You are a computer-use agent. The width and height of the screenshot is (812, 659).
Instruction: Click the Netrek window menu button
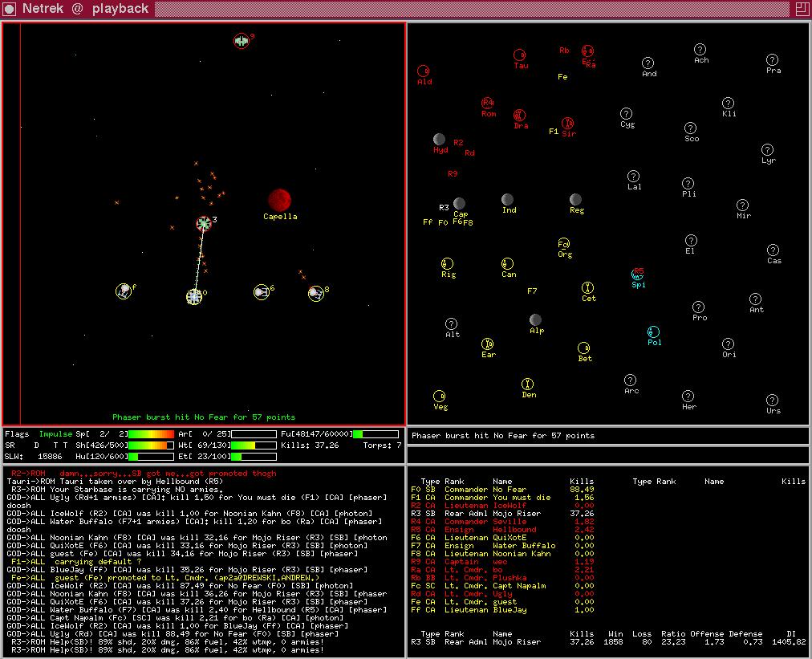click(9, 9)
